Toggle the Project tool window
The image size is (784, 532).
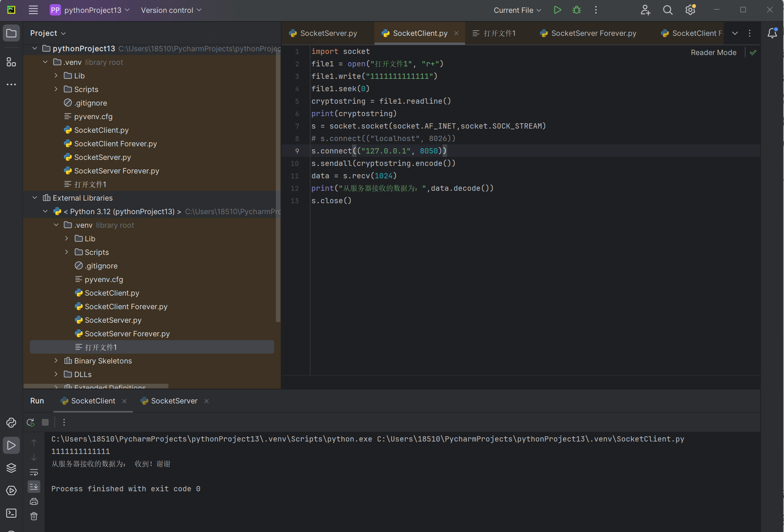click(x=11, y=33)
